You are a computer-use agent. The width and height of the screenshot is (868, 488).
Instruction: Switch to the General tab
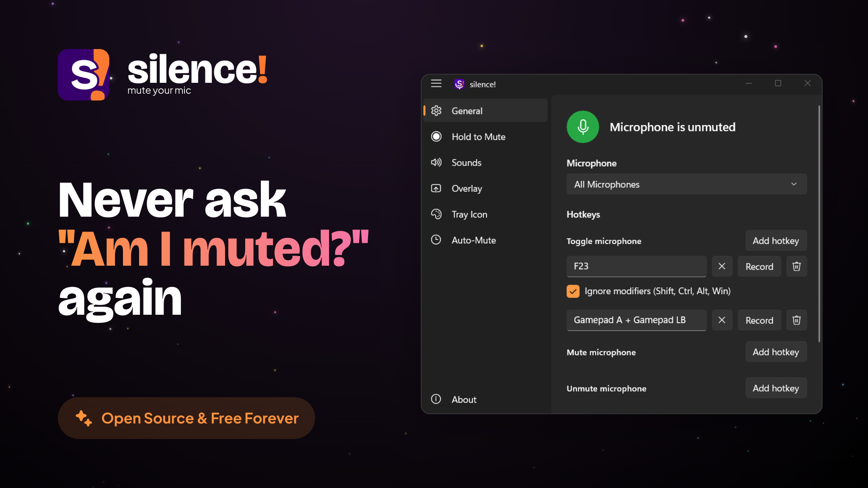[486, 111]
